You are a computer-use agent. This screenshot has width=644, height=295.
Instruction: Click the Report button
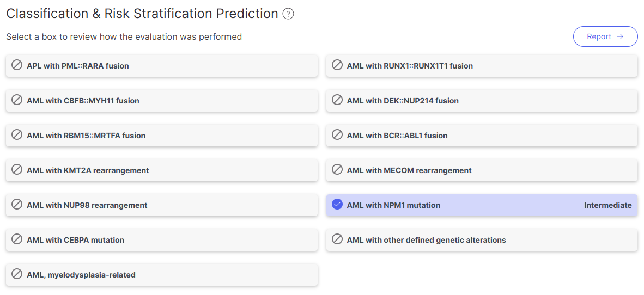(605, 36)
